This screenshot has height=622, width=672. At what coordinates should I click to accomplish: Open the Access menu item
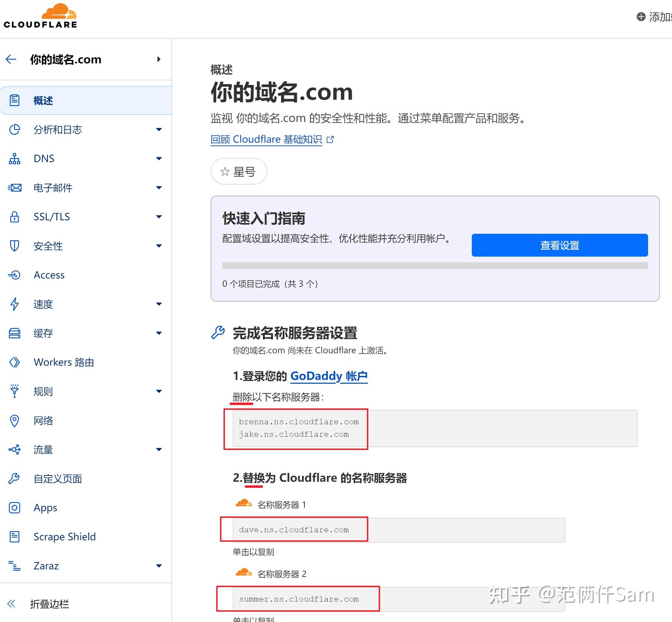click(86, 275)
